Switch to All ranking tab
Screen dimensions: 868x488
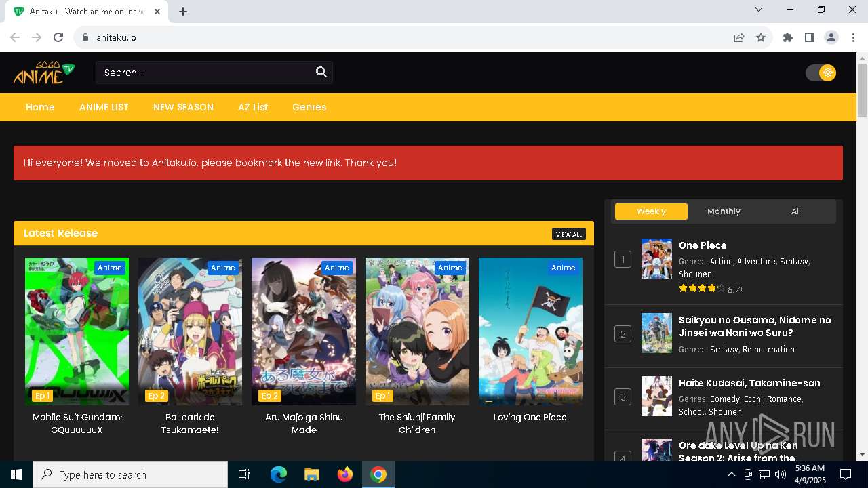[796, 211]
